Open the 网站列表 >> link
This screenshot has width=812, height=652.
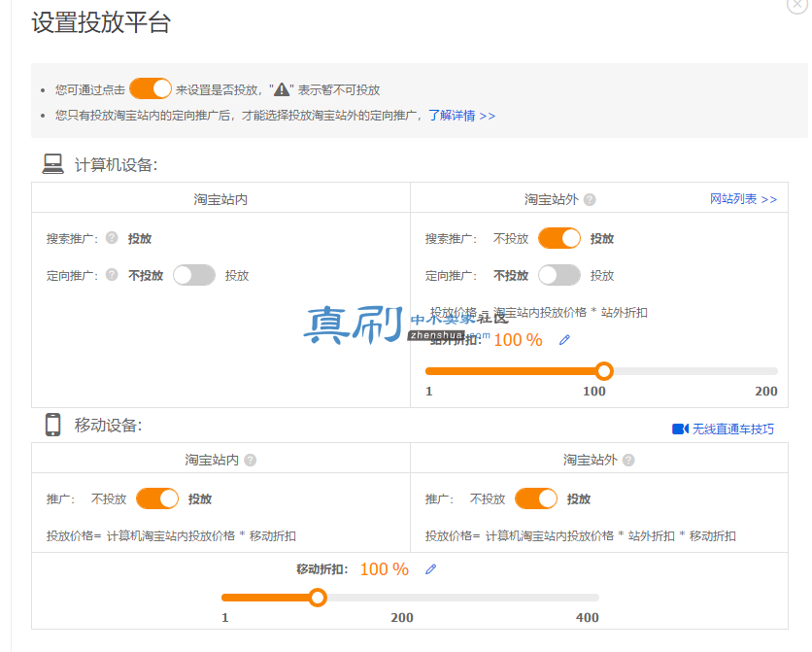coord(743,199)
